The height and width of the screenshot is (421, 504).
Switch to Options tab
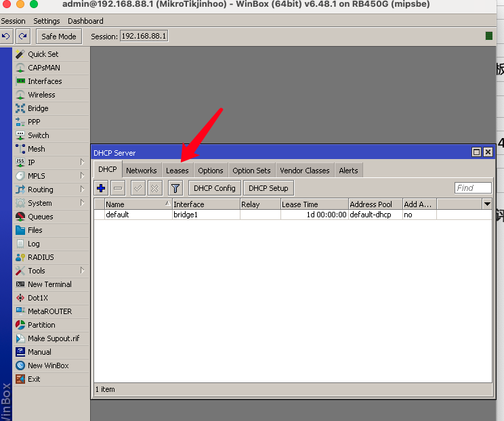pos(211,171)
